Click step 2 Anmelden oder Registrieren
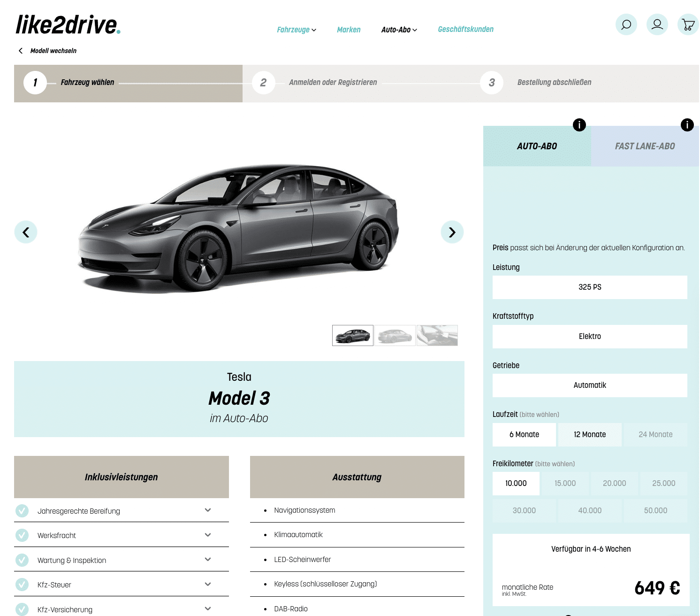This screenshot has width=700, height=616. [333, 82]
